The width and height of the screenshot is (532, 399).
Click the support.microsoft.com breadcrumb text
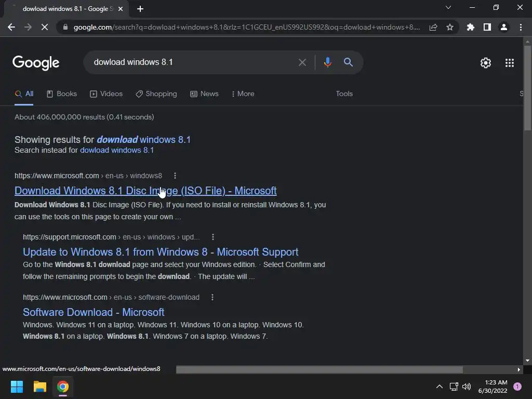click(111, 237)
